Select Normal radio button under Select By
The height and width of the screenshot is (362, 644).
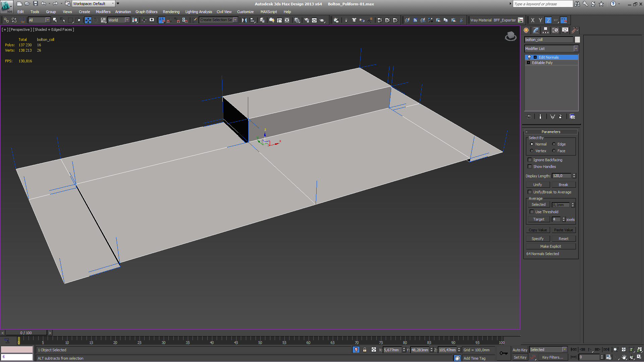531,144
